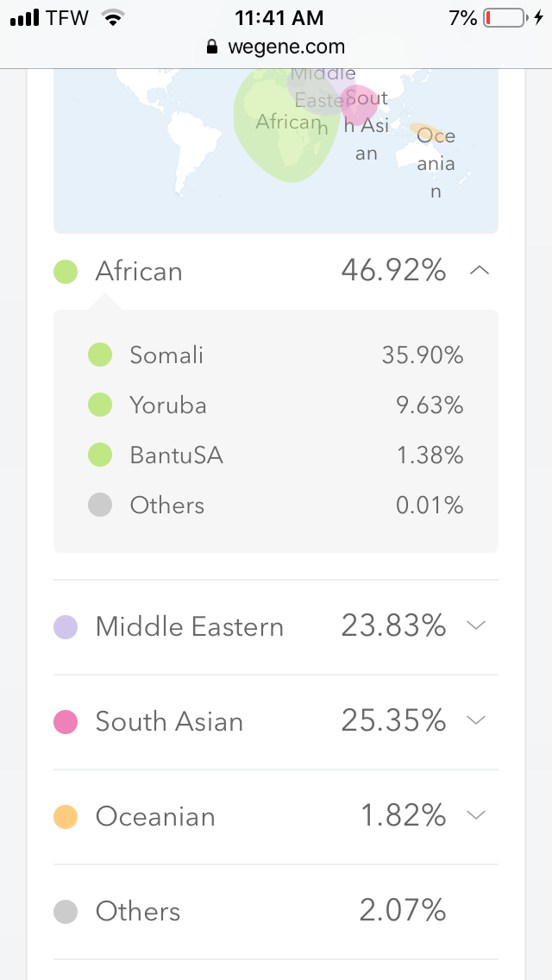Expand the Oceanian breakdown chevron
This screenshot has height=980, width=552.
point(476,816)
